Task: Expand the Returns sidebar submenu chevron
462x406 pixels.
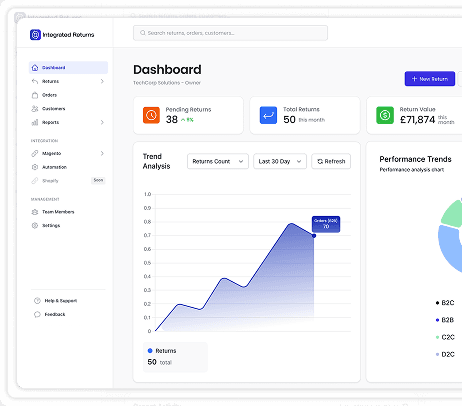Action: (x=102, y=81)
